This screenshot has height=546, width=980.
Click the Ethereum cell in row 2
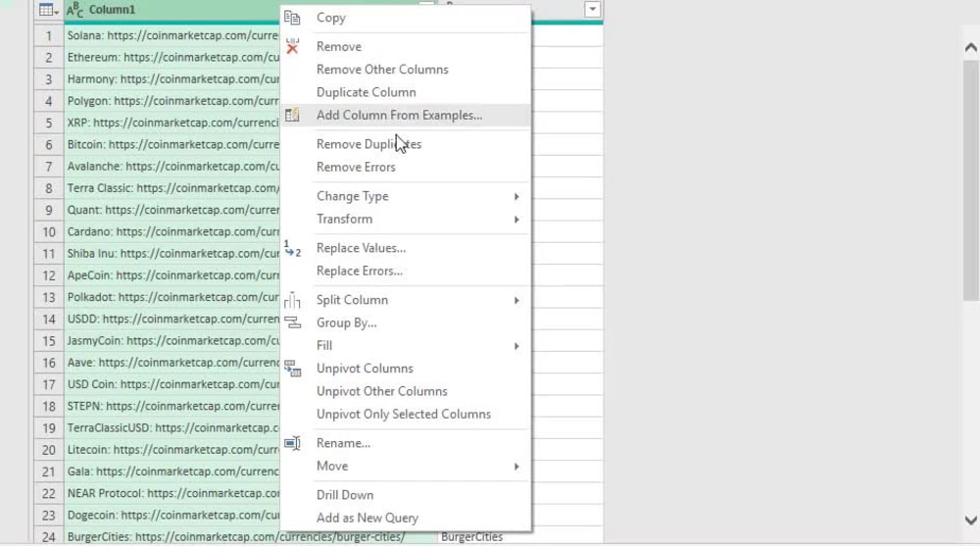[x=171, y=57]
